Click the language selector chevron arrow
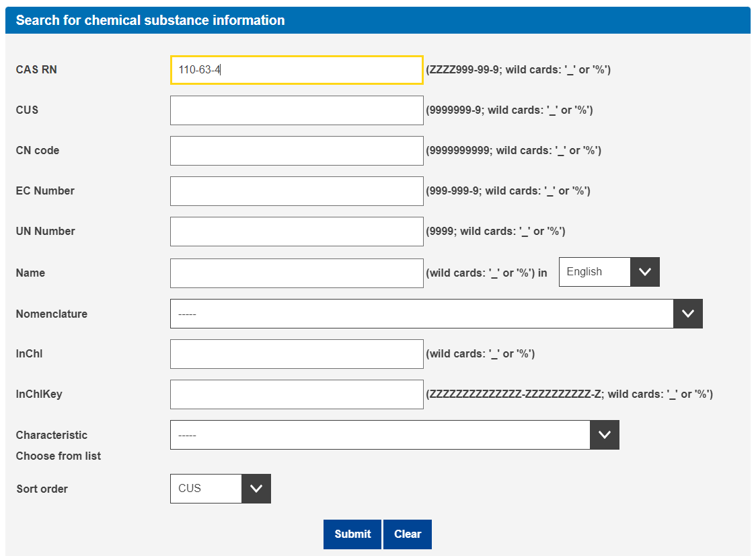This screenshot has width=756, height=556. pyautogui.click(x=644, y=272)
